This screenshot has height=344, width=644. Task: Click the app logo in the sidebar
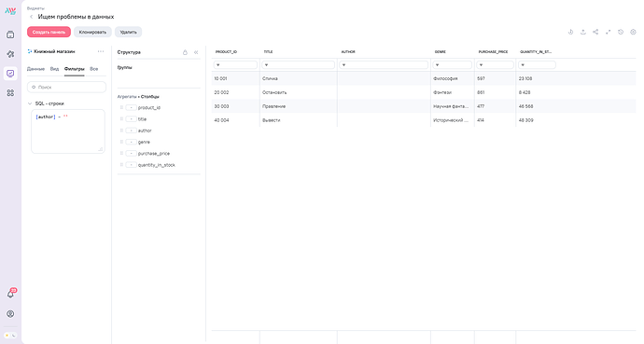tap(10, 11)
